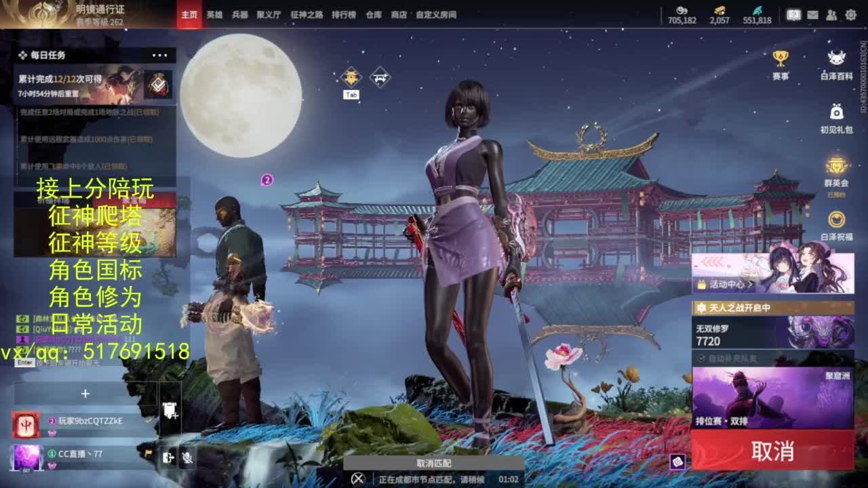
Task: Mute your microphone in the team panel
Action: (188, 458)
